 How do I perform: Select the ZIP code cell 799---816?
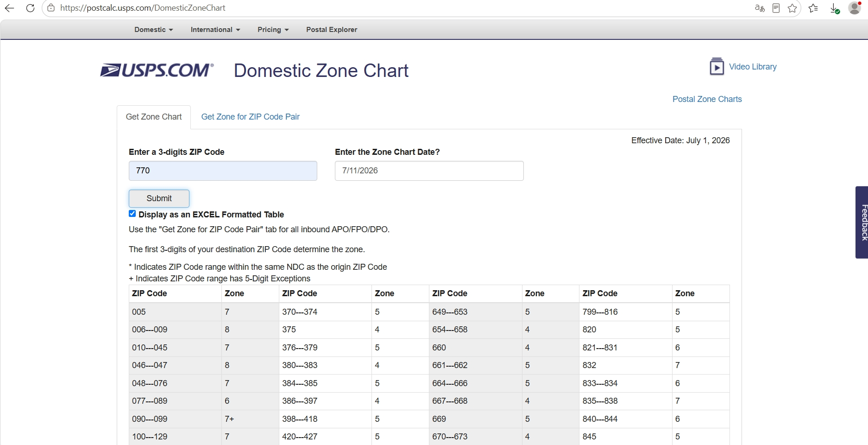[625, 312]
